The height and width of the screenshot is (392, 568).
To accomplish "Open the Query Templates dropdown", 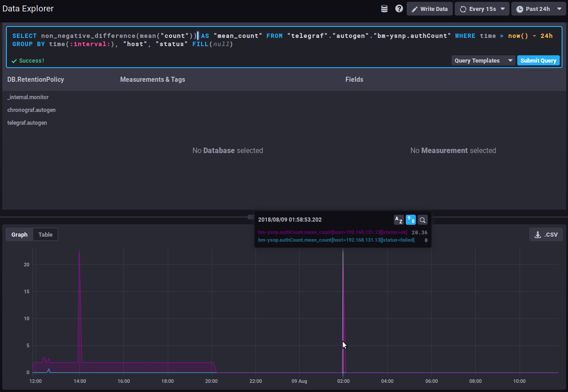I will (483, 60).
